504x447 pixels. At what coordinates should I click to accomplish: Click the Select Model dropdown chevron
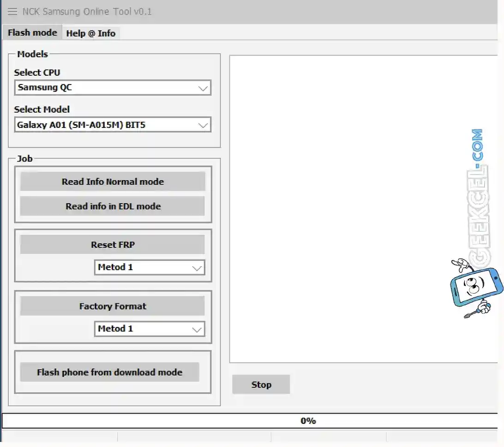203,124
